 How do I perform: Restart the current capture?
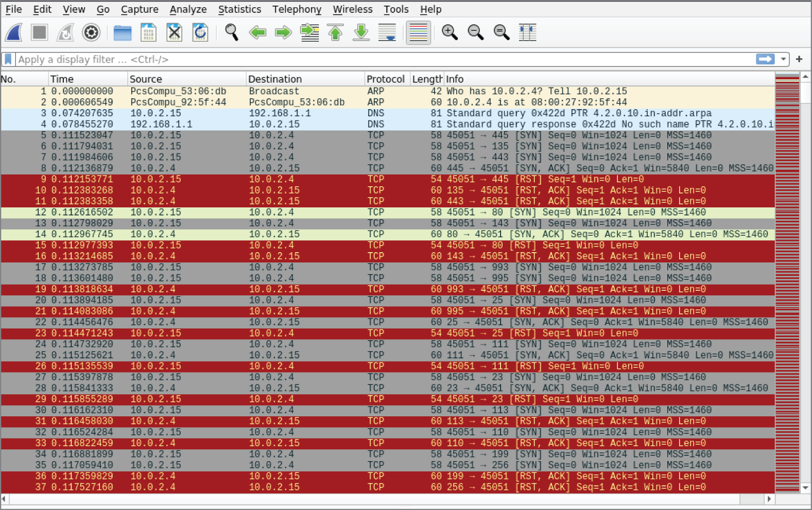point(65,32)
